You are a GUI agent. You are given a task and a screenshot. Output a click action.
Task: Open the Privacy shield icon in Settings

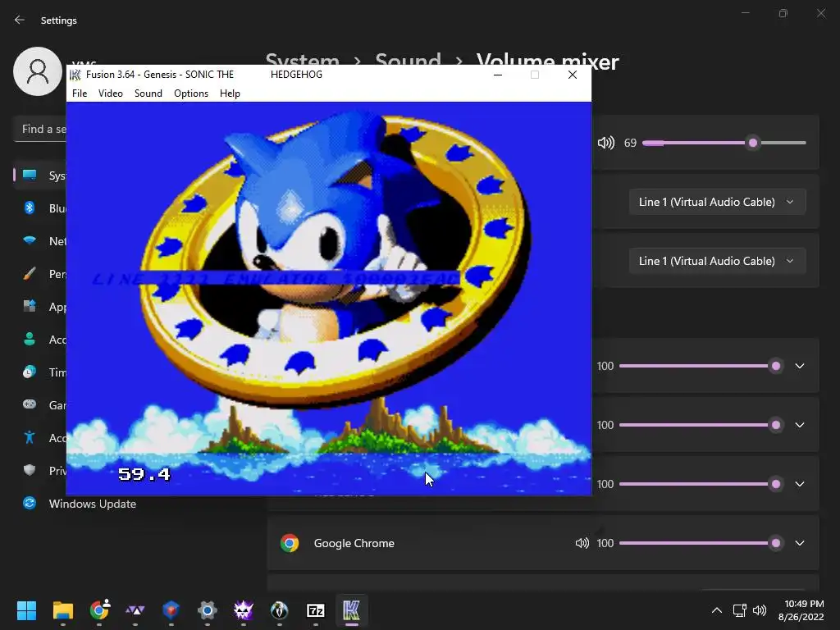pyautogui.click(x=30, y=470)
